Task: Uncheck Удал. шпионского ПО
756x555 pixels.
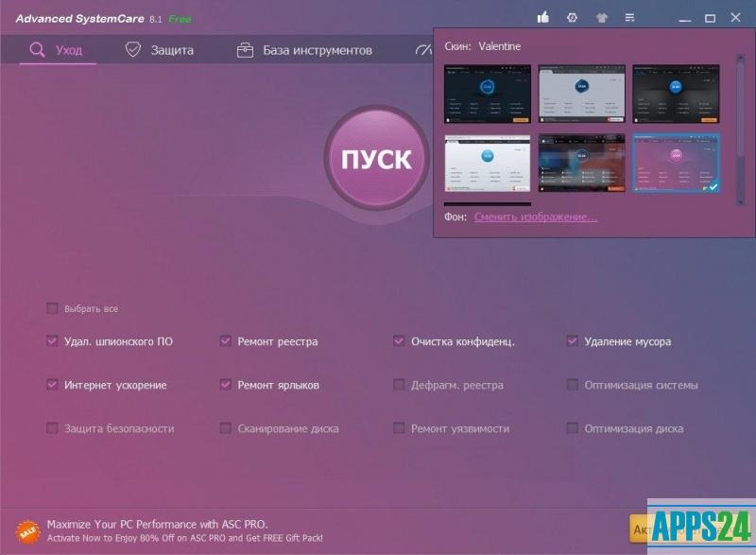Action: 52,341
